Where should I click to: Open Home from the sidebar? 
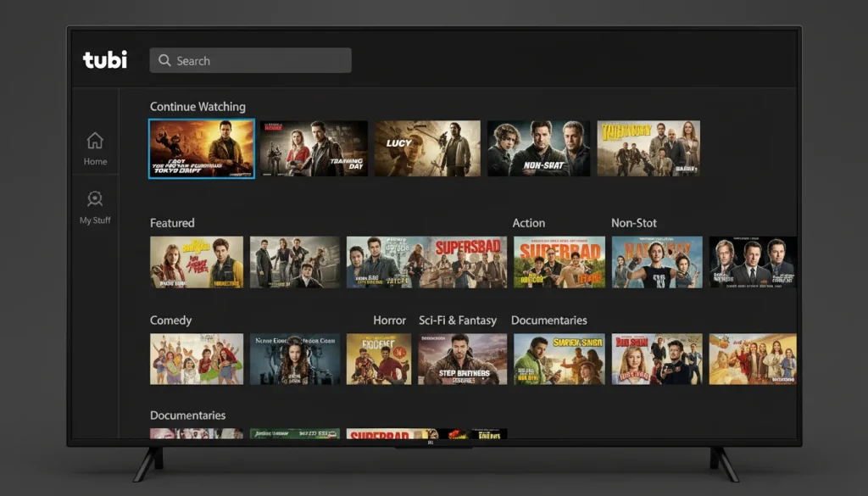95,148
